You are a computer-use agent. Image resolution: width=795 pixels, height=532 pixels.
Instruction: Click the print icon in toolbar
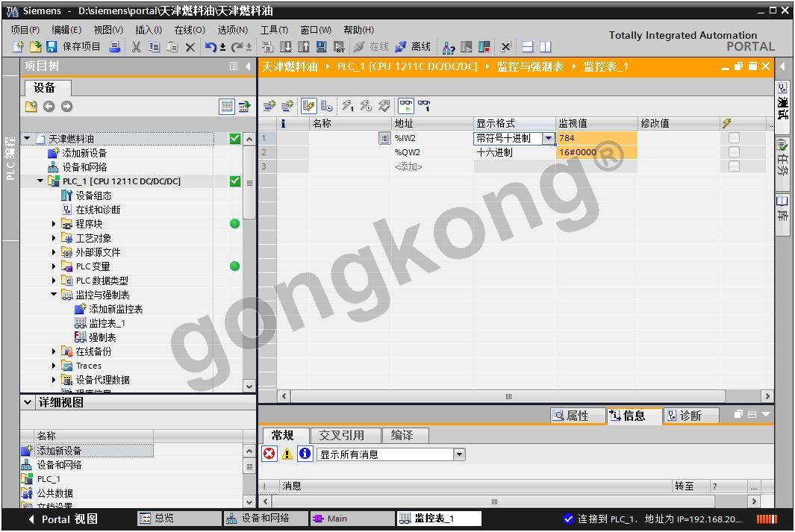tap(115, 47)
